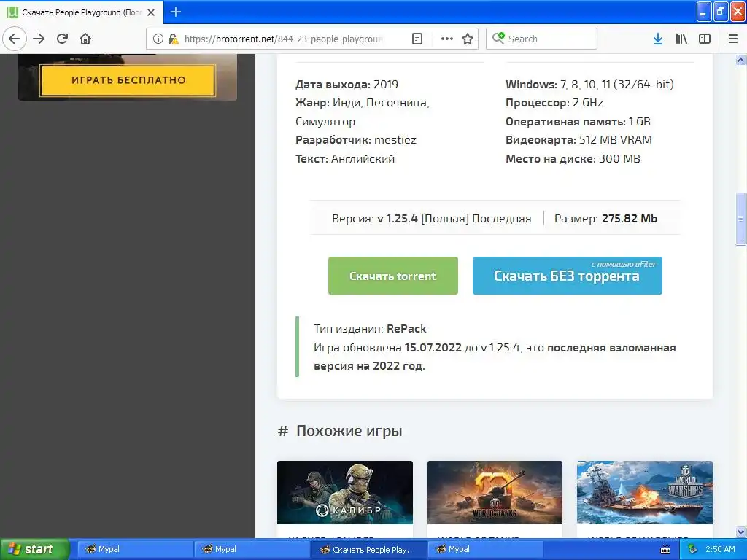This screenshot has width=747, height=560.
Task: Open the Windows start menu
Action: tap(34, 549)
